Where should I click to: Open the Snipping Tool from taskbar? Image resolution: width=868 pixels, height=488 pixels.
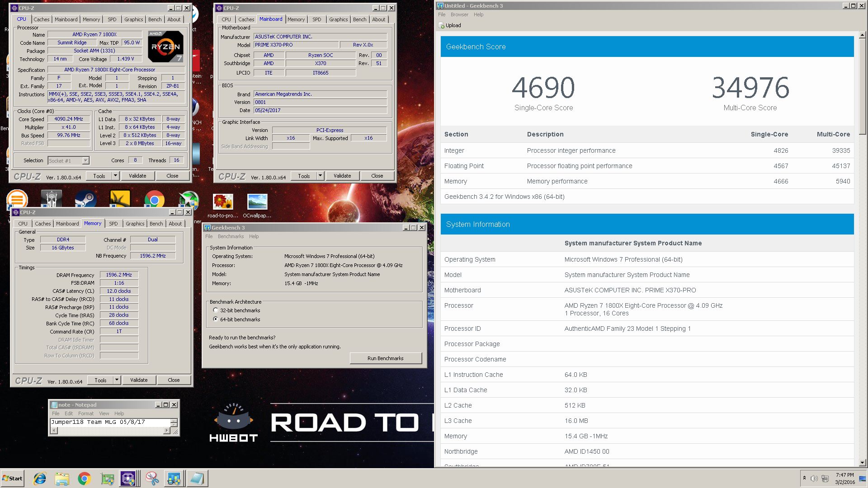tap(152, 479)
